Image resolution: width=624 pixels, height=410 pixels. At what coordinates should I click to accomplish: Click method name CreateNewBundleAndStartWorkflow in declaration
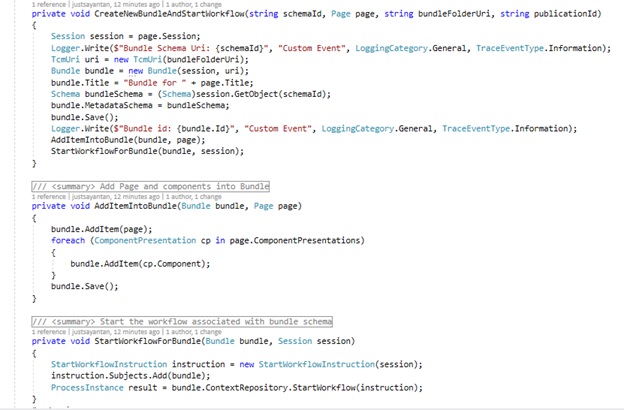coord(169,14)
